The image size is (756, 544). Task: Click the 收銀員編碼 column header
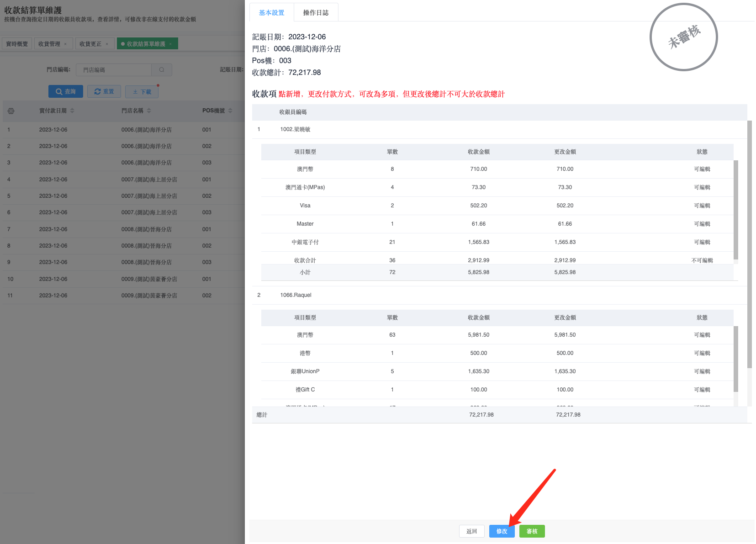293,112
